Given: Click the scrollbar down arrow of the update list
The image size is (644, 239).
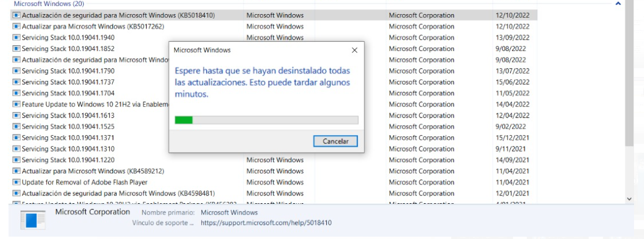Looking at the screenshot, I should pos(629,198).
